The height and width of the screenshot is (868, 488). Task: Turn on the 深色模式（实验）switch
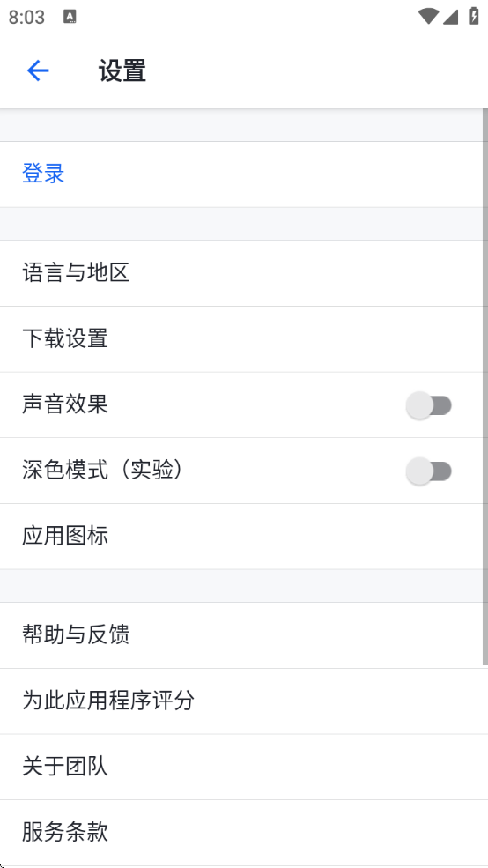pos(429,471)
